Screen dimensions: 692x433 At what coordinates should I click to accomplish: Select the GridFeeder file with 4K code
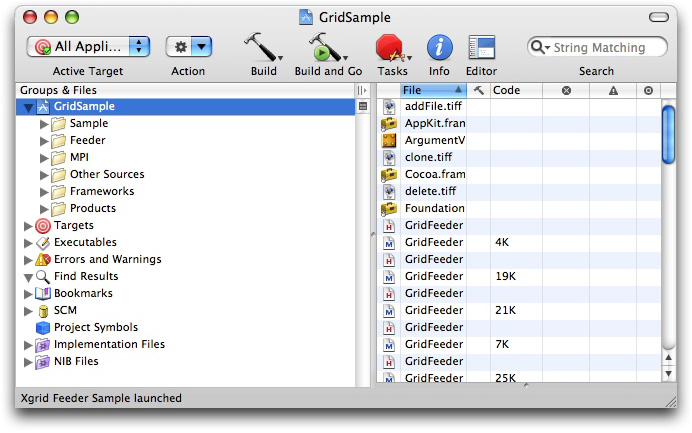[x=519, y=242]
